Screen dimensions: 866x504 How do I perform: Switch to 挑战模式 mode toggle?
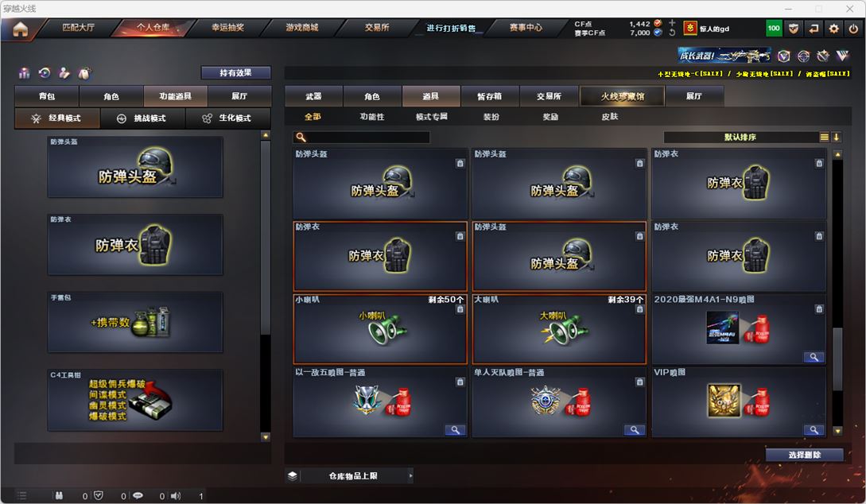point(142,118)
